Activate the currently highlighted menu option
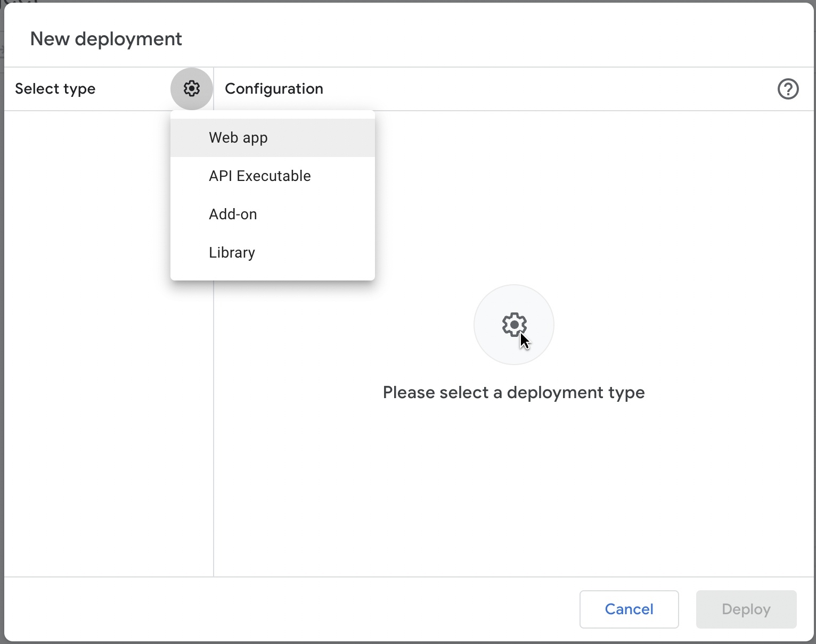The image size is (816, 644). click(x=238, y=137)
